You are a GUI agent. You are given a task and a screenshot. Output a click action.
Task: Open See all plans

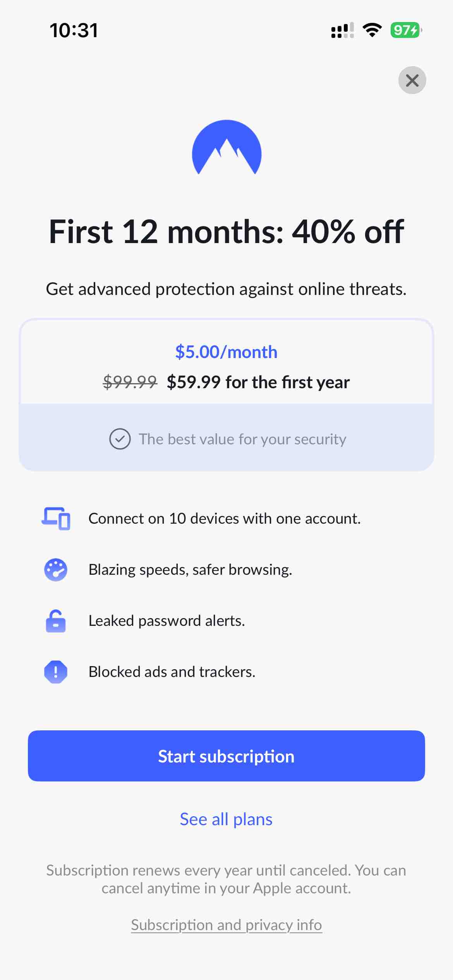click(x=226, y=818)
